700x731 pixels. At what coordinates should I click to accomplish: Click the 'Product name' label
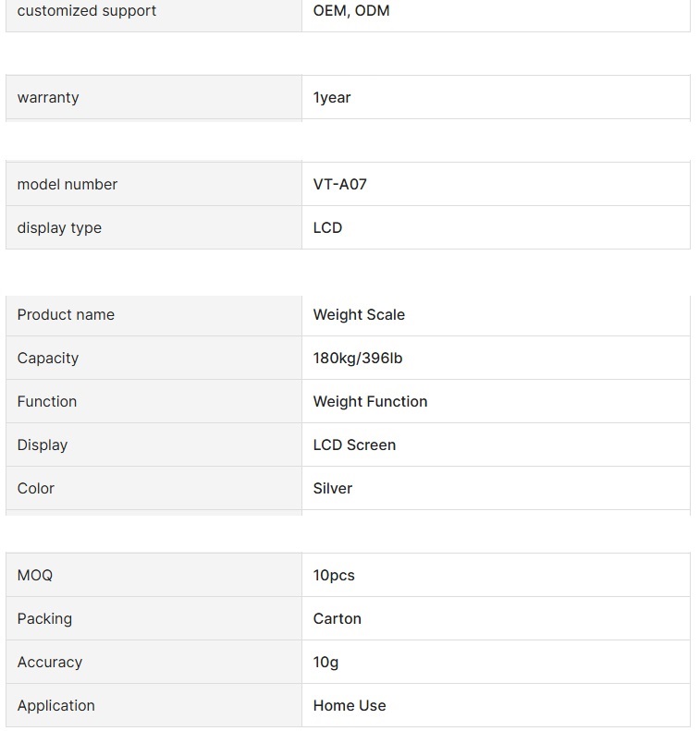pos(66,314)
